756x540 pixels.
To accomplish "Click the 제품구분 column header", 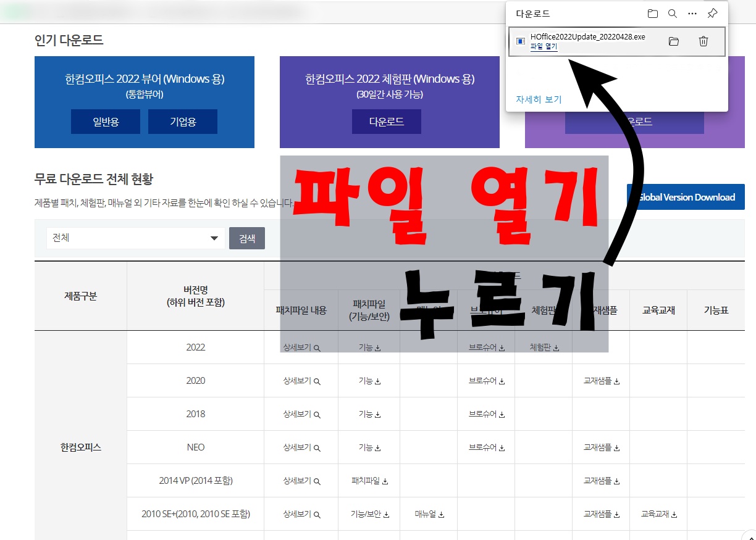I will coord(80,296).
